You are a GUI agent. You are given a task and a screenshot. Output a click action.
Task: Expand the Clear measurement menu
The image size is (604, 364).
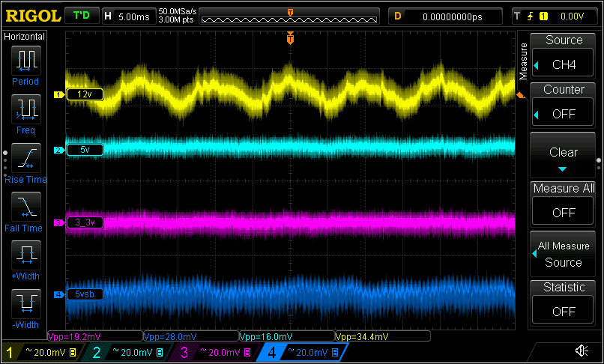562,155
